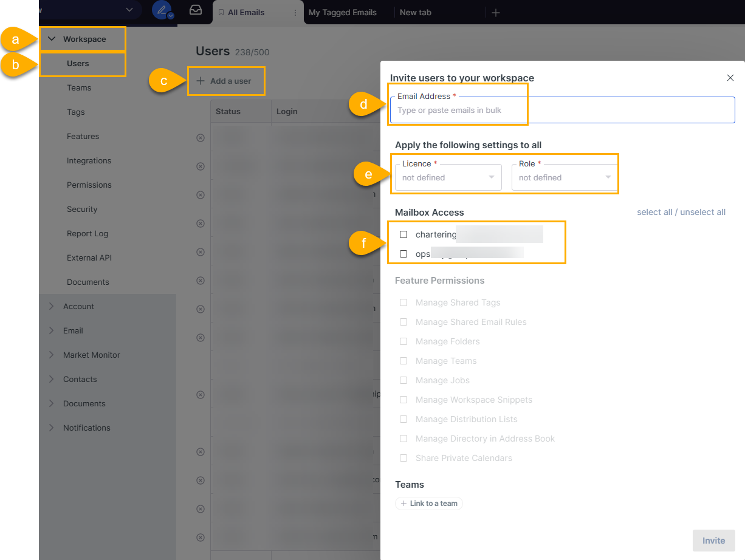Close the invite users dialog

(730, 78)
